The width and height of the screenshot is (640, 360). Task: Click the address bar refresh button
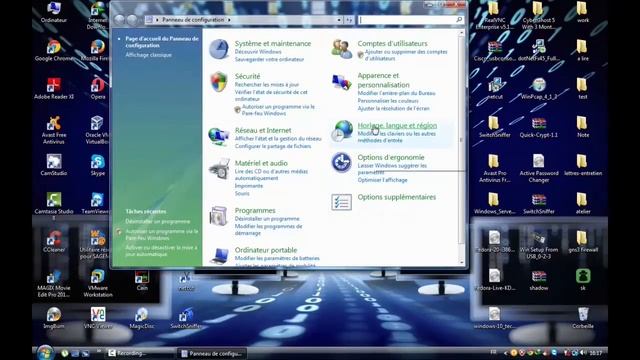click(349, 20)
